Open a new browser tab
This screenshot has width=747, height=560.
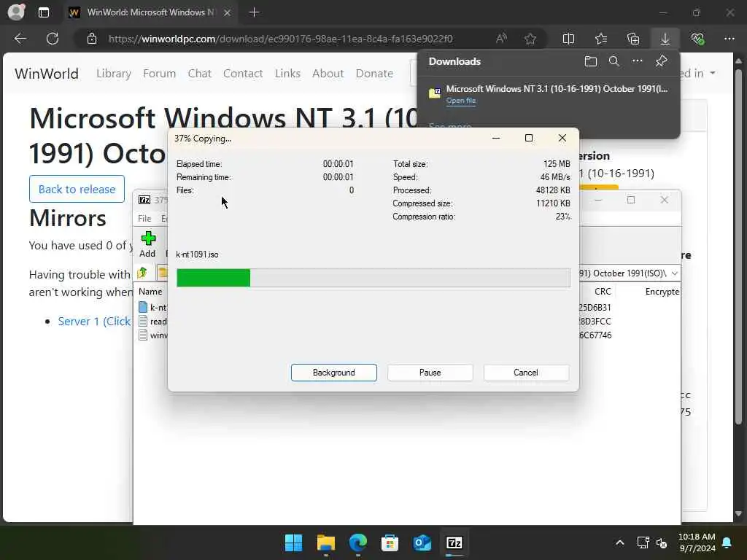[x=254, y=12]
